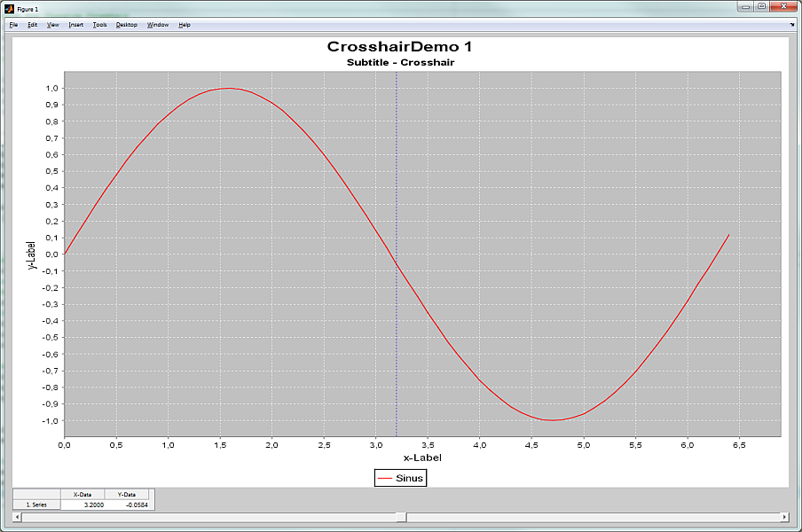Open the File menu

[x=14, y=25]
